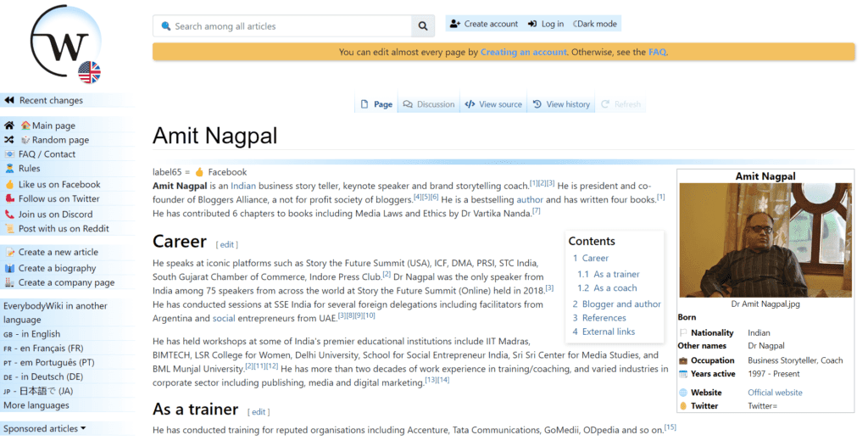The height and width of the screenshot is (446, 868).
Task: Click the Twitter sidebar icon
Action: coord(9,198)
